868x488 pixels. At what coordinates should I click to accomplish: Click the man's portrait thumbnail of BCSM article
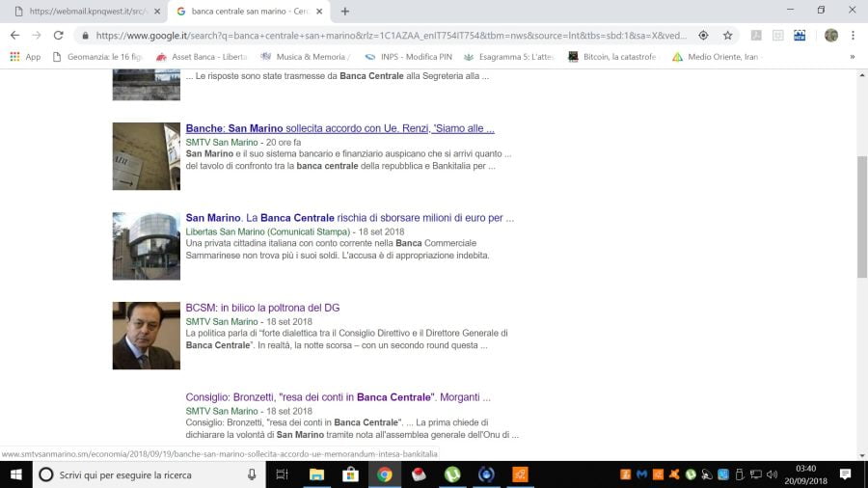(x=147, y=336)
